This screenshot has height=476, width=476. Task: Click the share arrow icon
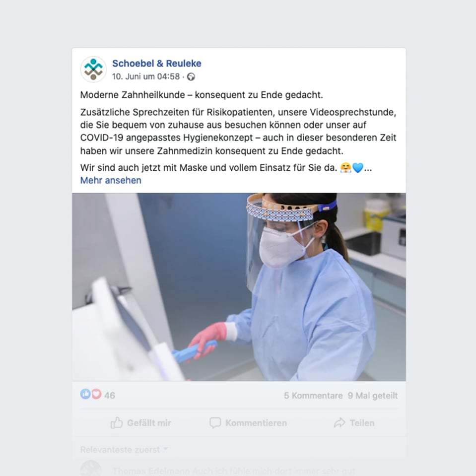(x=340, y=422)
